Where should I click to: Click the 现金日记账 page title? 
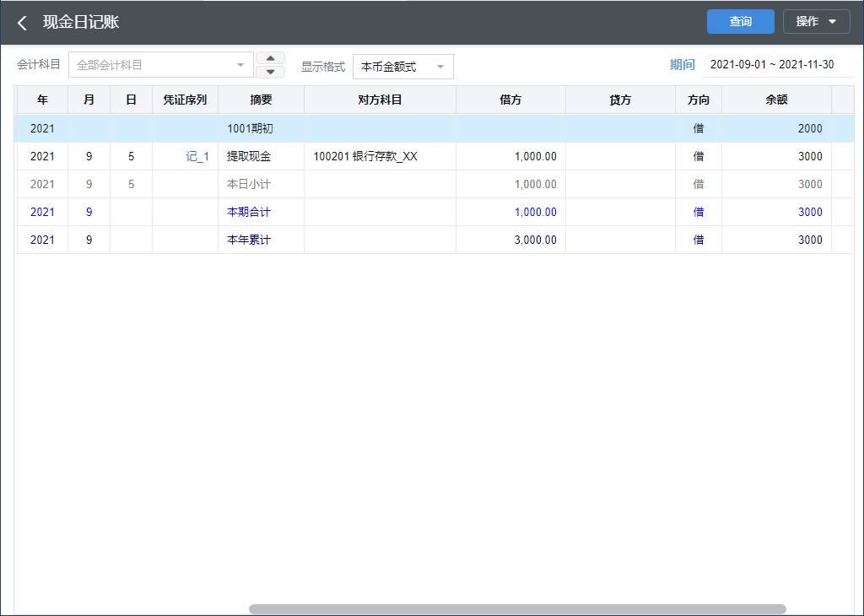pyautogui.click(x=81, y=22)
